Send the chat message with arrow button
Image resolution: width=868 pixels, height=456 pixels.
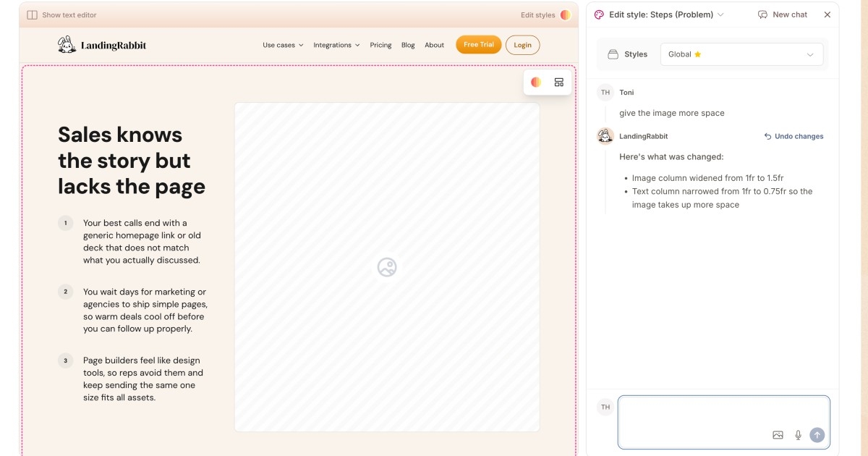817,435
